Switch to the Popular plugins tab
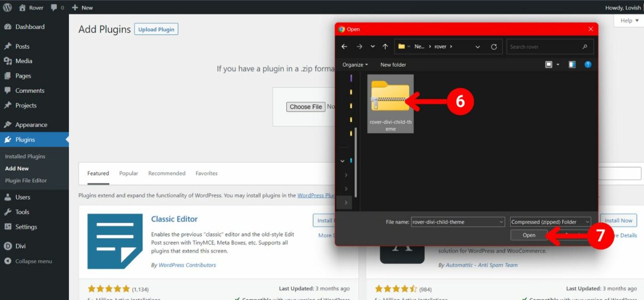Viewport: 644px width, 300px height. click(x=128, y=173)
